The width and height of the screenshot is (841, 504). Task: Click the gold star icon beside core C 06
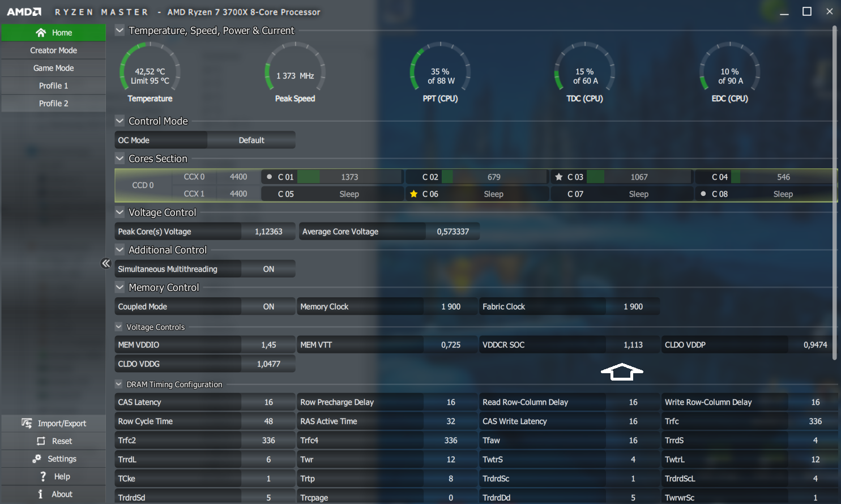[x=414, y=194]
